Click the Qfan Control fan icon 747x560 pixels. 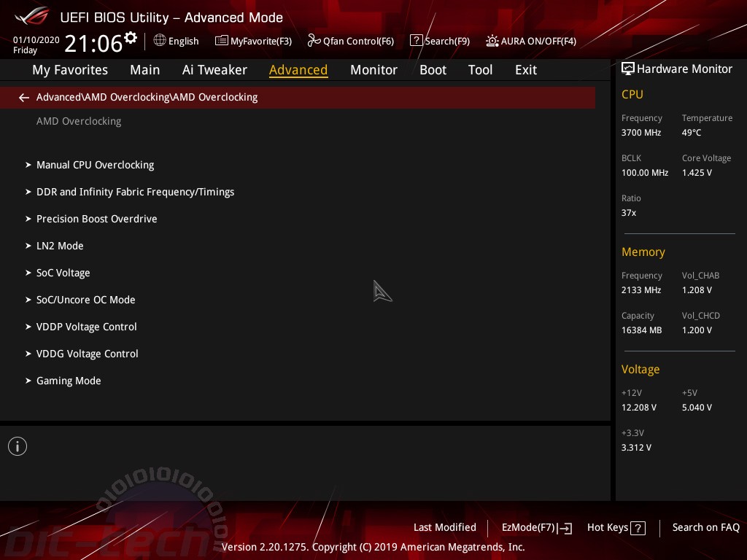(314, 41)
